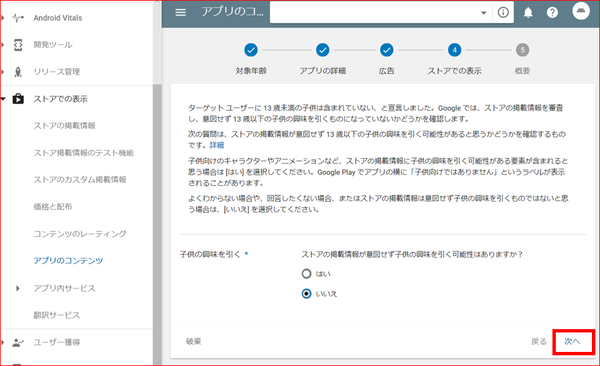The width and height of the screenshot is (600, 366).
Task: Click the ユーザー獲得 people icon
Action: (x=18, y=342)
